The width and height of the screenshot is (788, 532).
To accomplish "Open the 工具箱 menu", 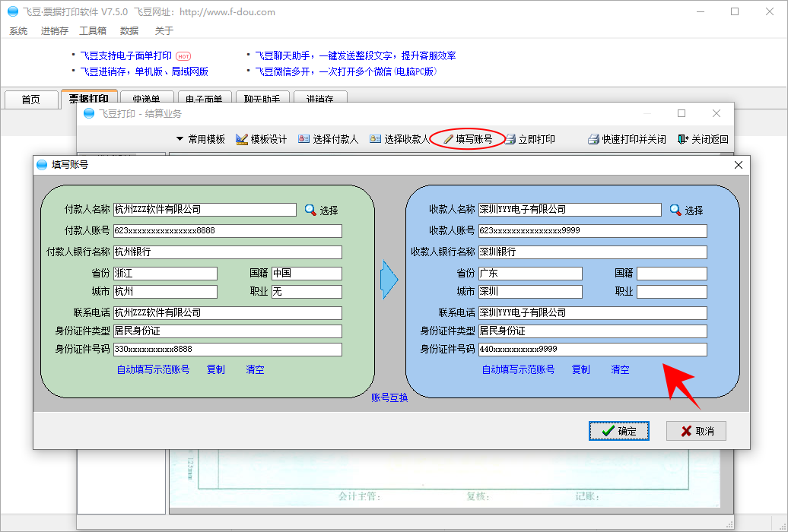I will (x=93, y=31).
